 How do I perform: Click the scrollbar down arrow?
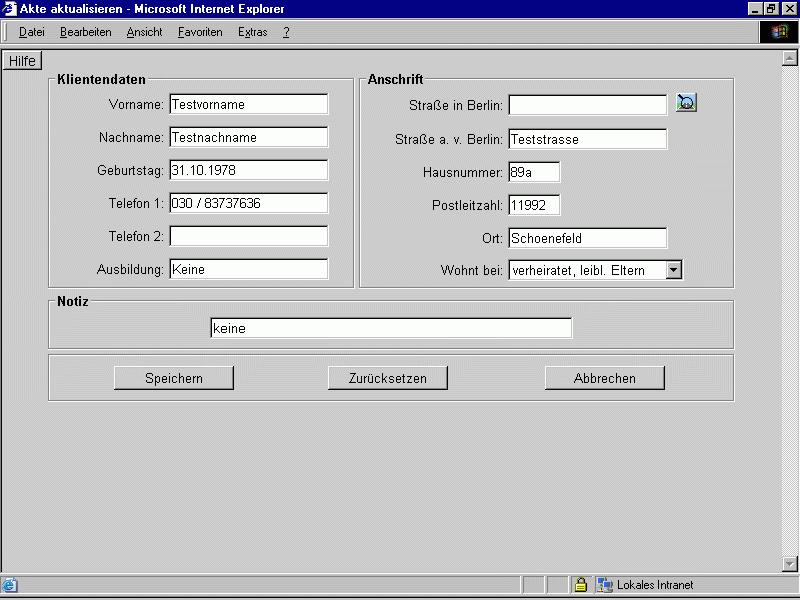[789, 564]
